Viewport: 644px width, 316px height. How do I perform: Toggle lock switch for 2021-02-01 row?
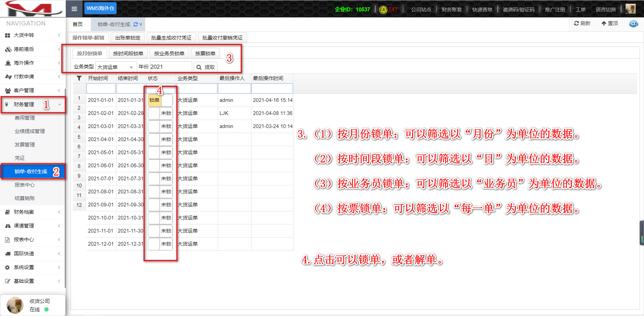point(160,113)
